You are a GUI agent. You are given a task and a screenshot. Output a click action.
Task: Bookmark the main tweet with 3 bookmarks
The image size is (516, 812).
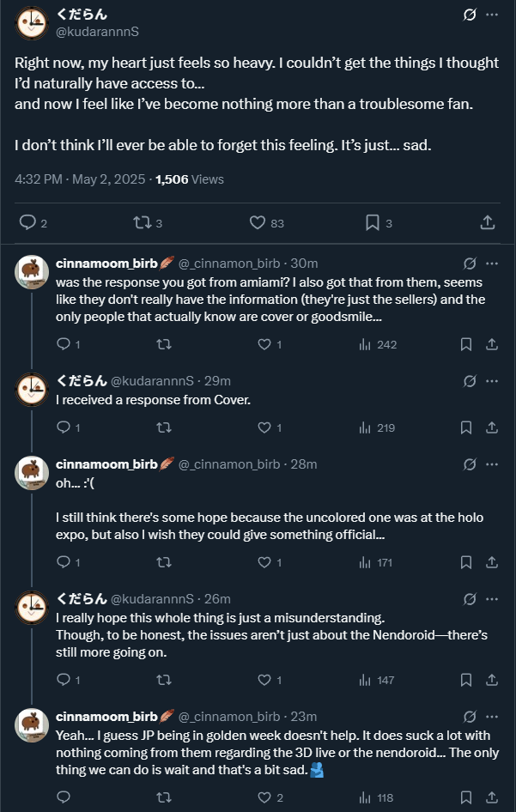tap(373, 222)
